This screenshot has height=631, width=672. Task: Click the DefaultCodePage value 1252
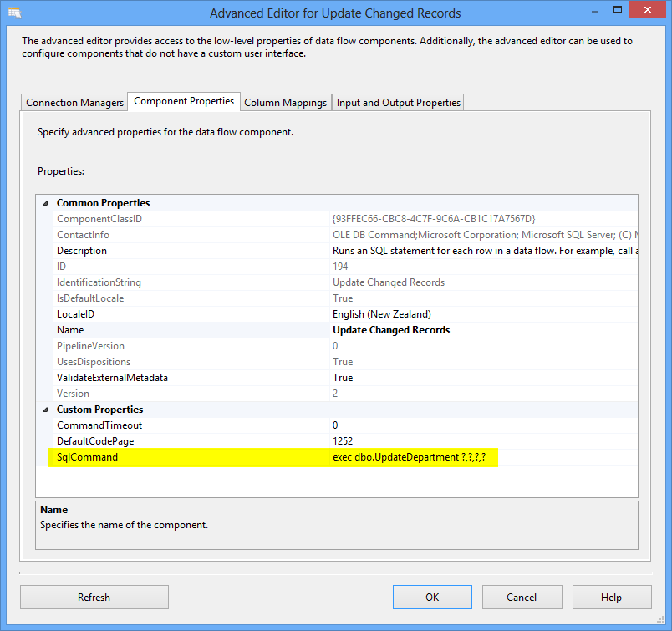point(343,441)
